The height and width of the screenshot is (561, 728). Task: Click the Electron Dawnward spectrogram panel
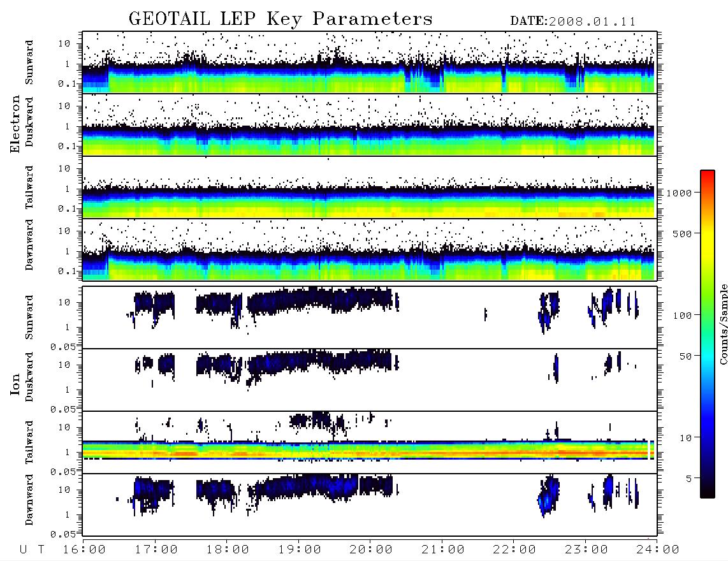click(370, 249)
